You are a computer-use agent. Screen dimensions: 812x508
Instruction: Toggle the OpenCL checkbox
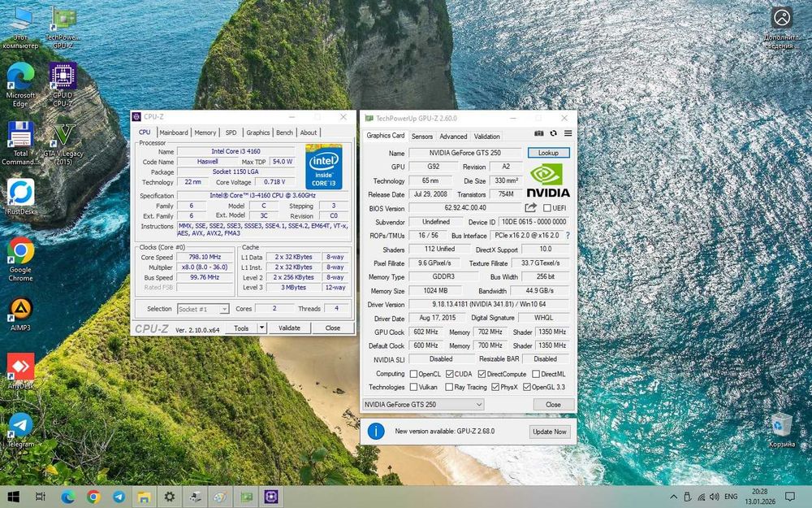tap(414, 374)
